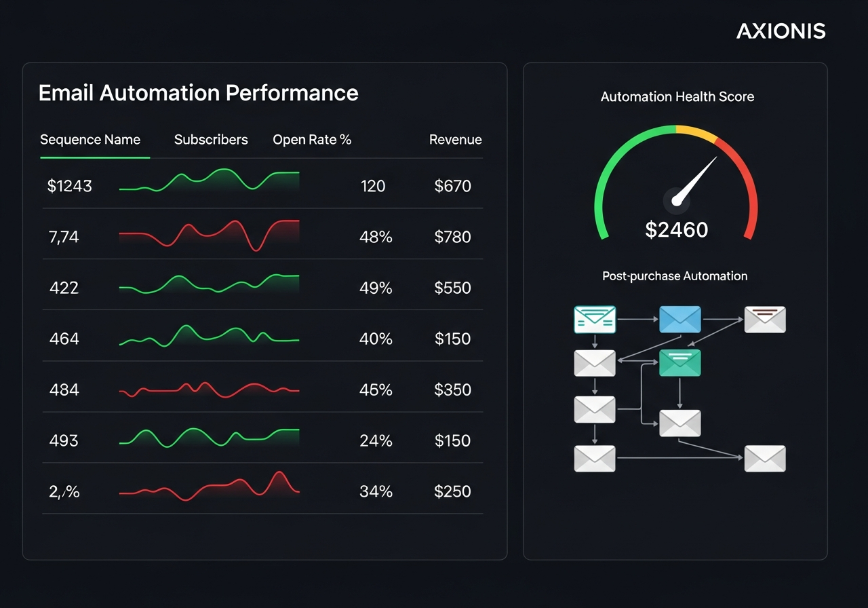Select the green sparkline in the $1243 row
The image size is (868, 608).
point(208,185)
